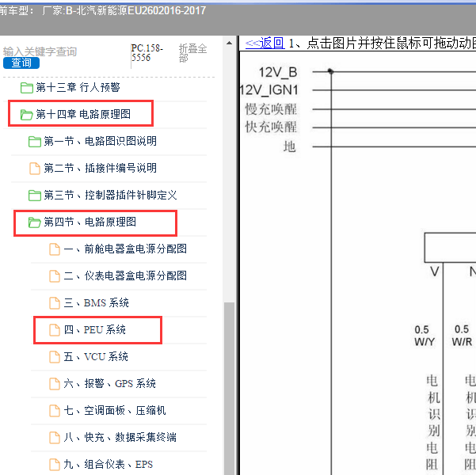Click the page icon of 六、报警、GPS 系统
The height and width of the screenshot is (475, 476).
55,384
